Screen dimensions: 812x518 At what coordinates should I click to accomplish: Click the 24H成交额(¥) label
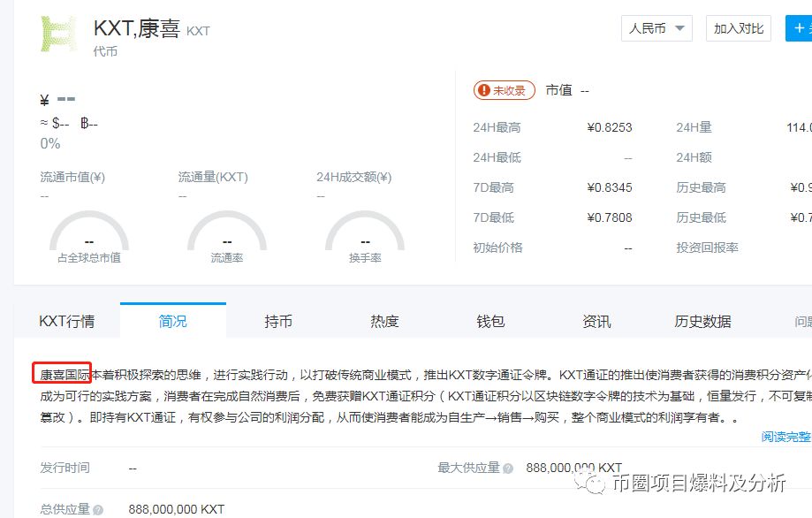[354, 177]
